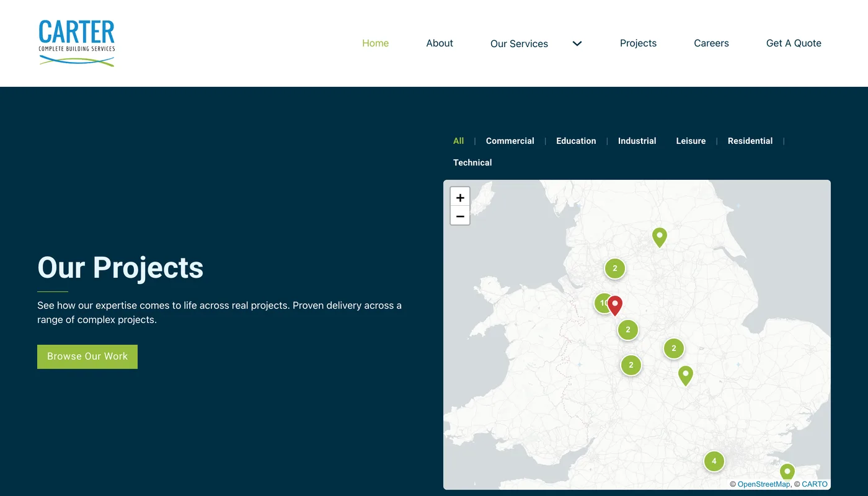The image size is (868, 496).
Task: Navigate to Projects in the header
Action: [638, 43]
